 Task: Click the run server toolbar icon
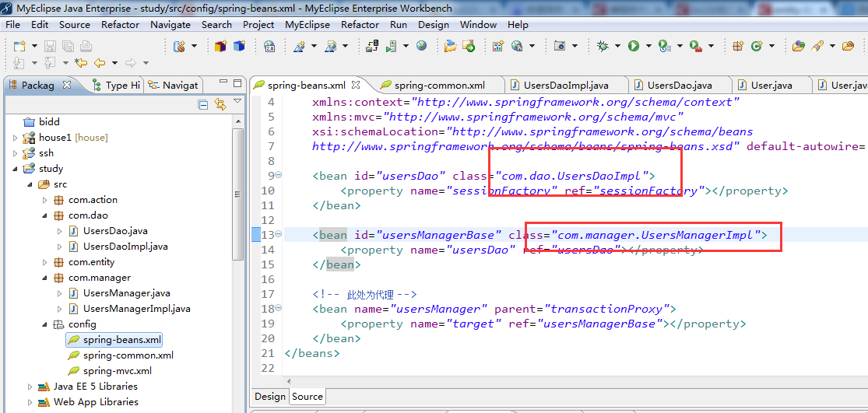pos(392,47)
